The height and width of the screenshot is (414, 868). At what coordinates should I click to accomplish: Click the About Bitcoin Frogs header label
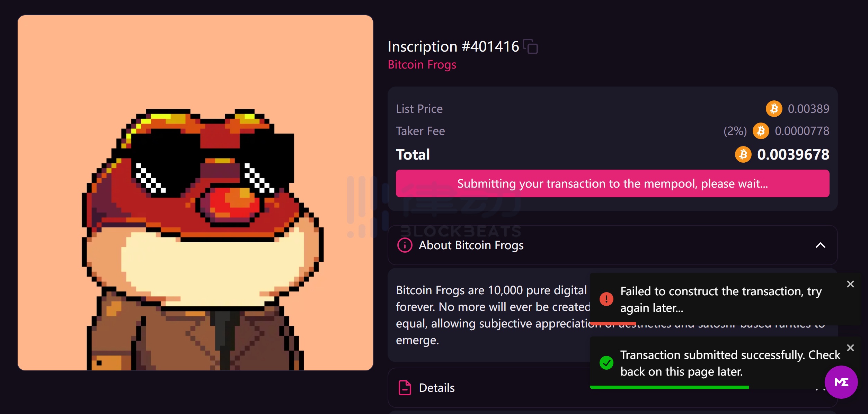(471, 245)
